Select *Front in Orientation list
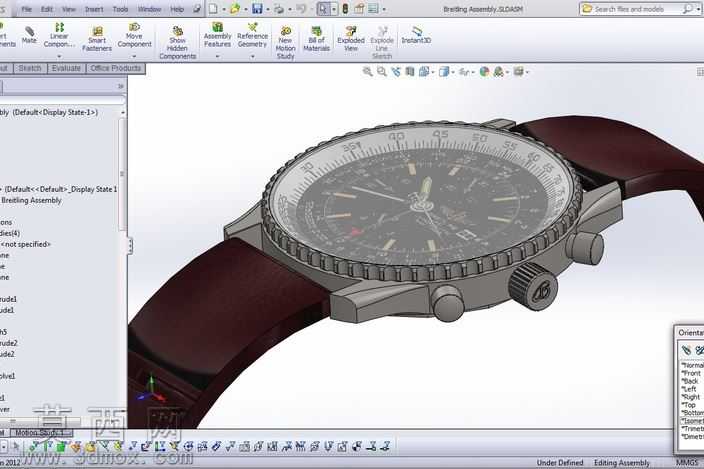Screen dimensions: 704x469 point(691,373)
